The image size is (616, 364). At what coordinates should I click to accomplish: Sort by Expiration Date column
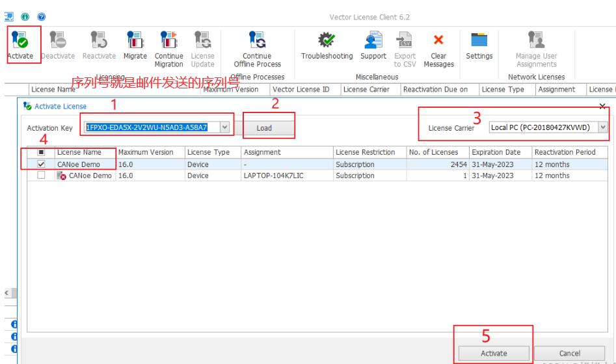click(500, 152)
